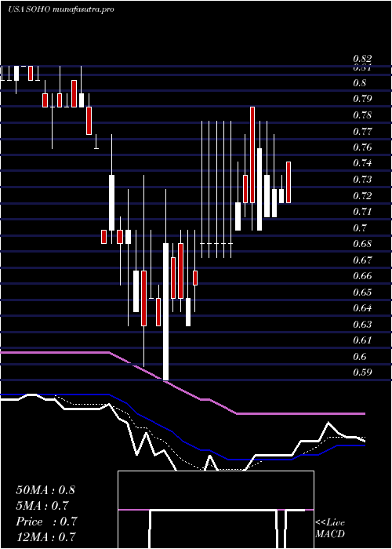This screenshot has height=549, width=392.
Task: Click the 0.6 price axis label
Action: [360, 356]
